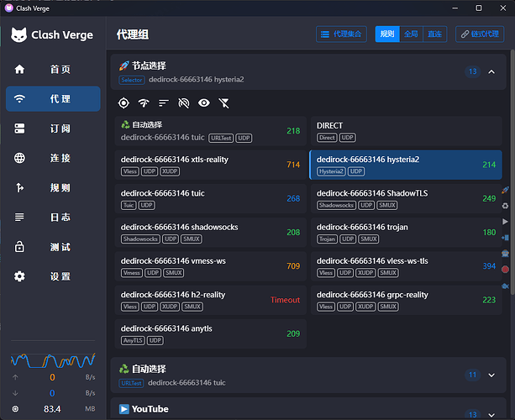Select the 自动选择 URLTest node card
The image size is (515, 420).
tap(211, 131)
